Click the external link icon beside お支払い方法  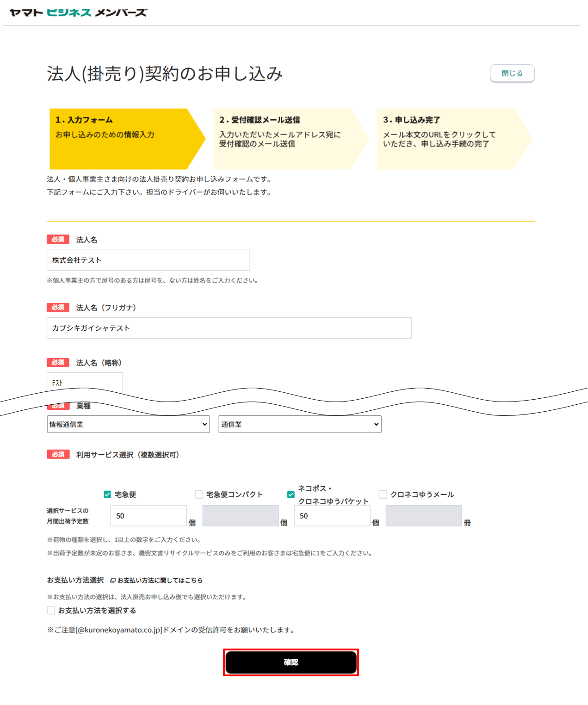tap(112, 580)
